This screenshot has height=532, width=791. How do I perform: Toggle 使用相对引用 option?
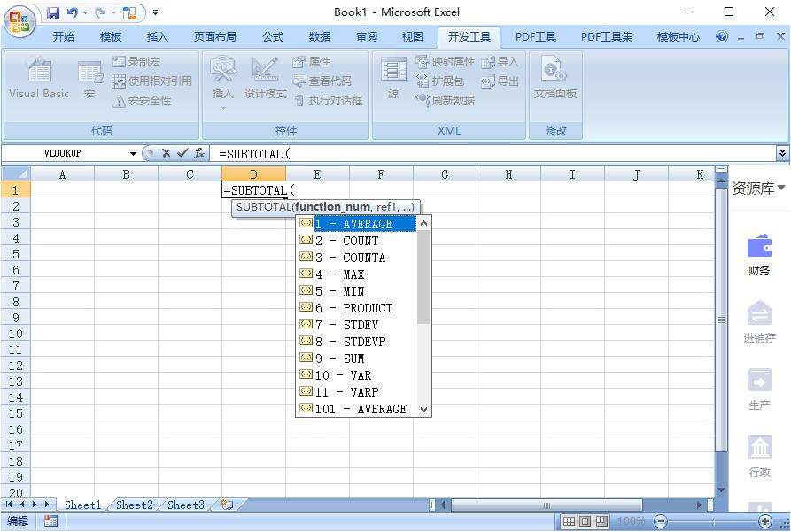click(x=152, y=81)
